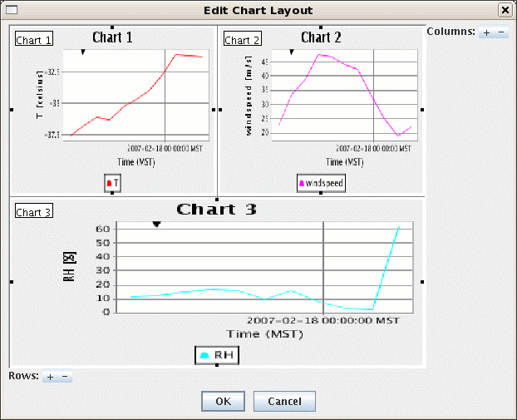The height and width of the screenshot is (420, 517).
Task: Click the time marker triangle in Chart 3
Action: [155, 224]
